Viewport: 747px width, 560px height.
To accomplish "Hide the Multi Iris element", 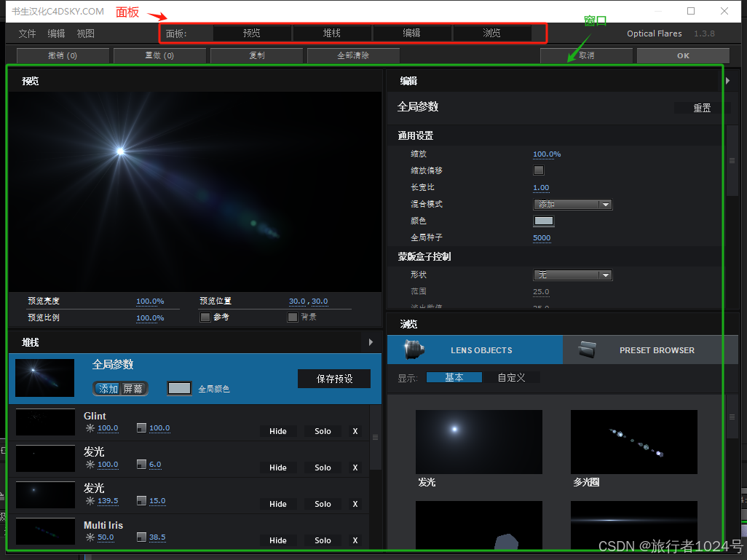I will [277, 540].
